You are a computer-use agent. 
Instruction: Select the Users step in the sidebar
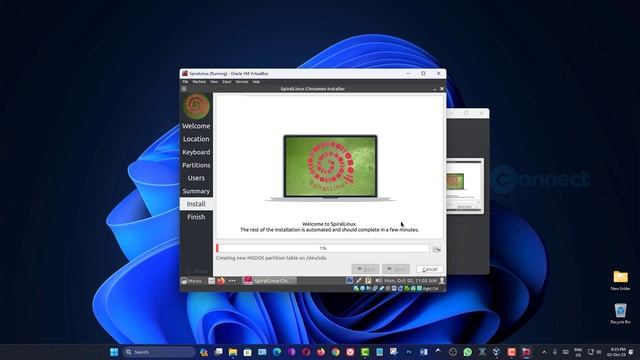196,178
